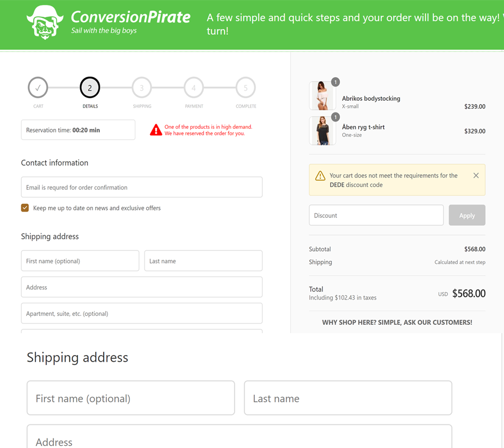This screenshot has width=504, height=448.
Task: Click the small First name (optional) field
Action: 80,261
